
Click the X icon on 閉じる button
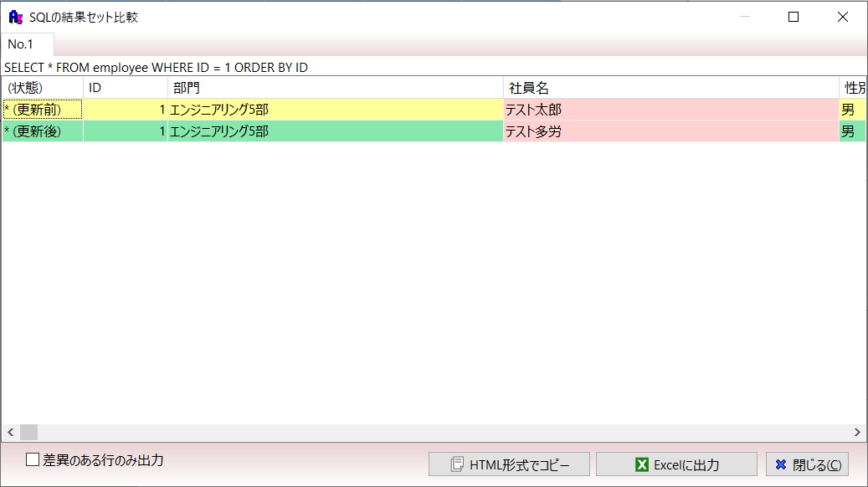point(780,464)
